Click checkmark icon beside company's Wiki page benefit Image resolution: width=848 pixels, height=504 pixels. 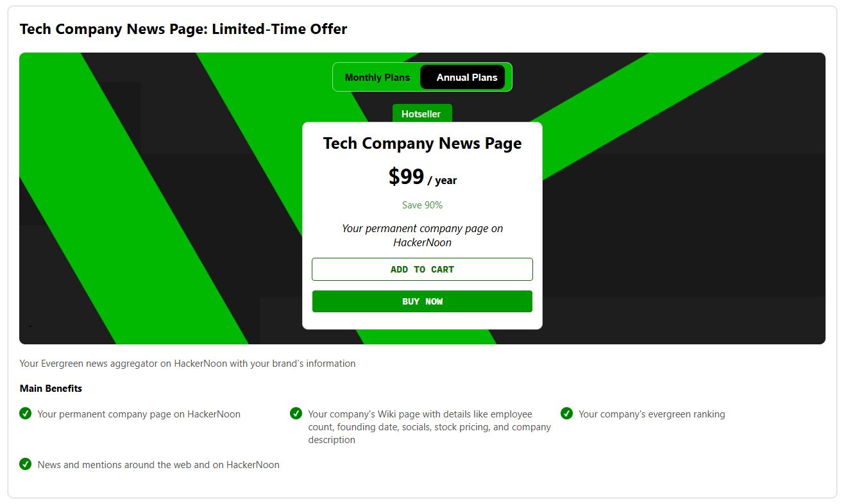[x=296, y=413]
